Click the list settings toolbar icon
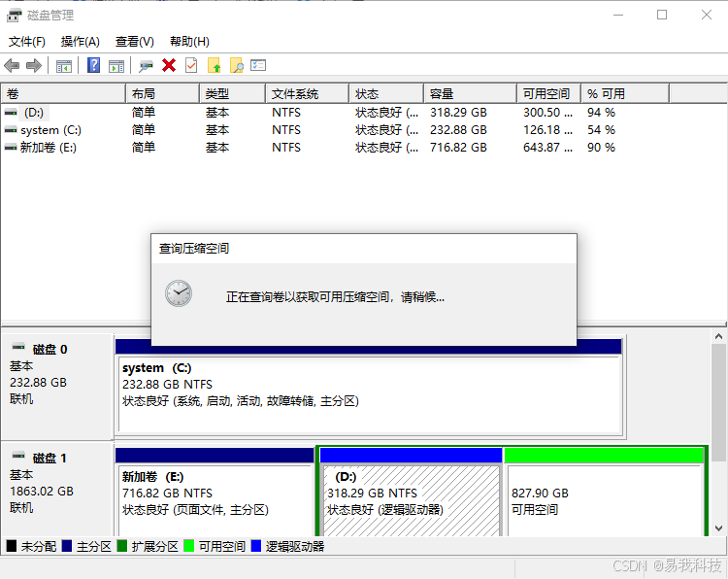The width and height of the screenshot is (728, 579). point(258,65)
